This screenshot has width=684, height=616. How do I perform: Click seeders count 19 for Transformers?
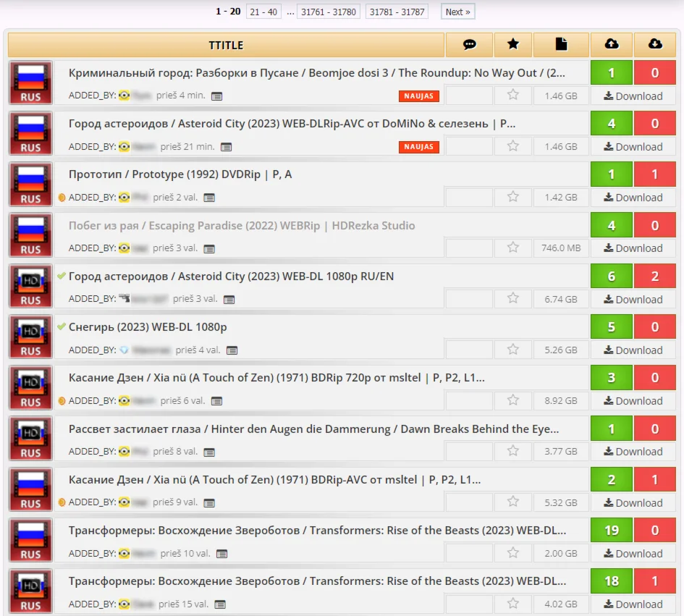tap(612, 530)
